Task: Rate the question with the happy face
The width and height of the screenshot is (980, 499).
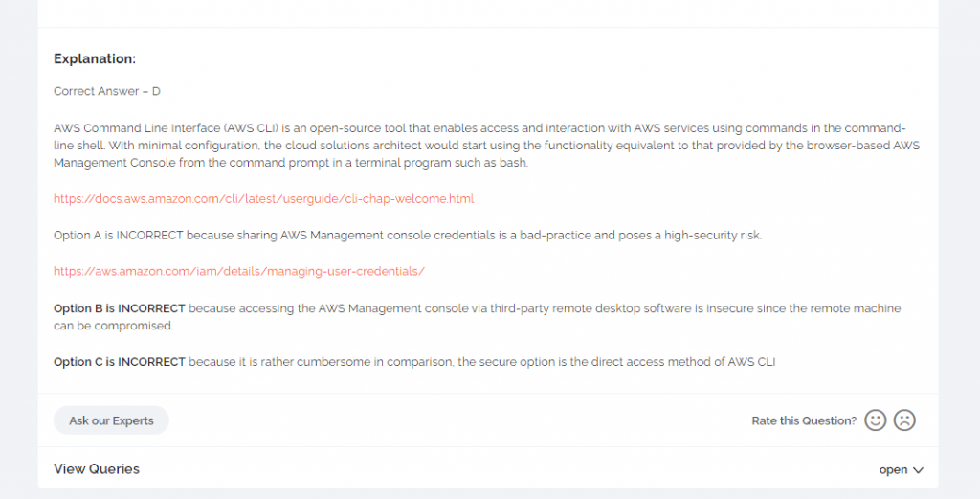Action: point(875,420)
